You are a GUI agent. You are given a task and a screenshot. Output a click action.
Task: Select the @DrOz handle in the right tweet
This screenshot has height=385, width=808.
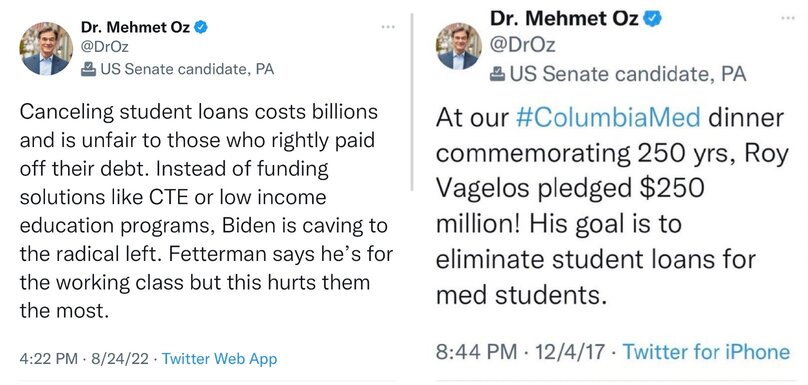(523, 45)
